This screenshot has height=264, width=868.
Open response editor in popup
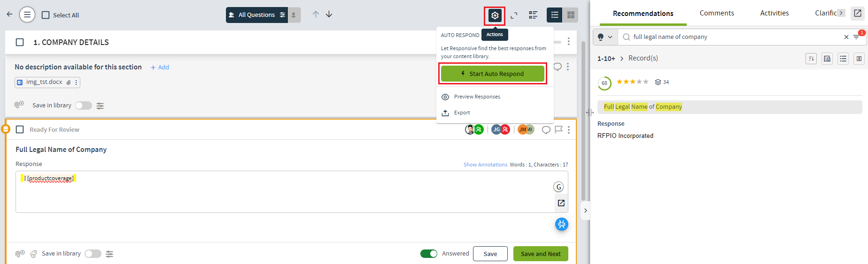(561, 203)
